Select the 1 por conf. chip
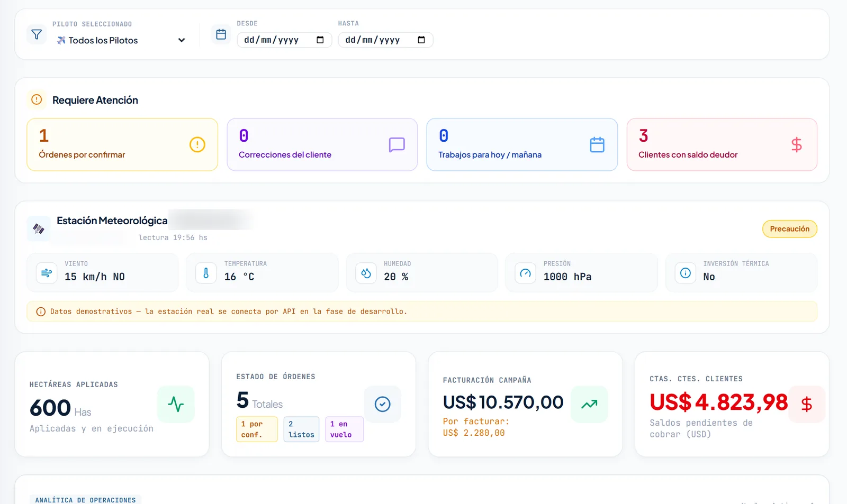Screen dimensions: 847x504 point(257,429)
